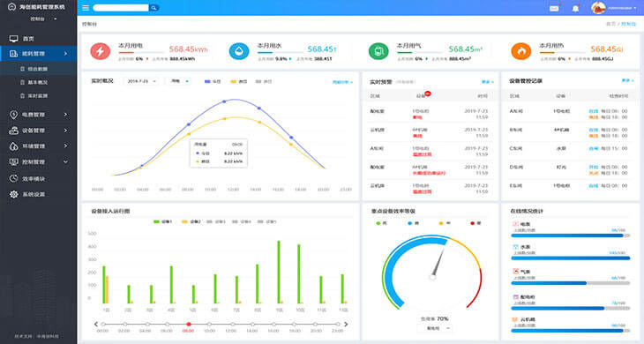644x344 pixels.
Task: Click the green gas usage icon
Action: (378, 51)
